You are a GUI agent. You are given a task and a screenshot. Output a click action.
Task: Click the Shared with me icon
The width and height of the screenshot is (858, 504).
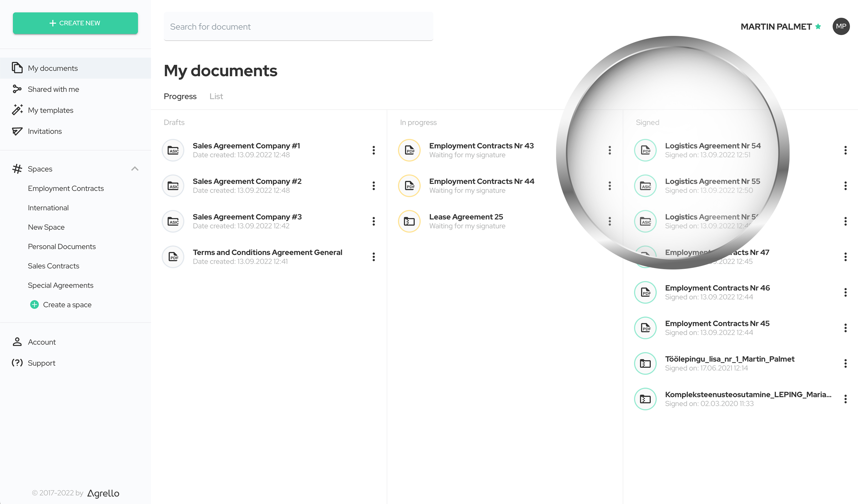click(17, 89)
